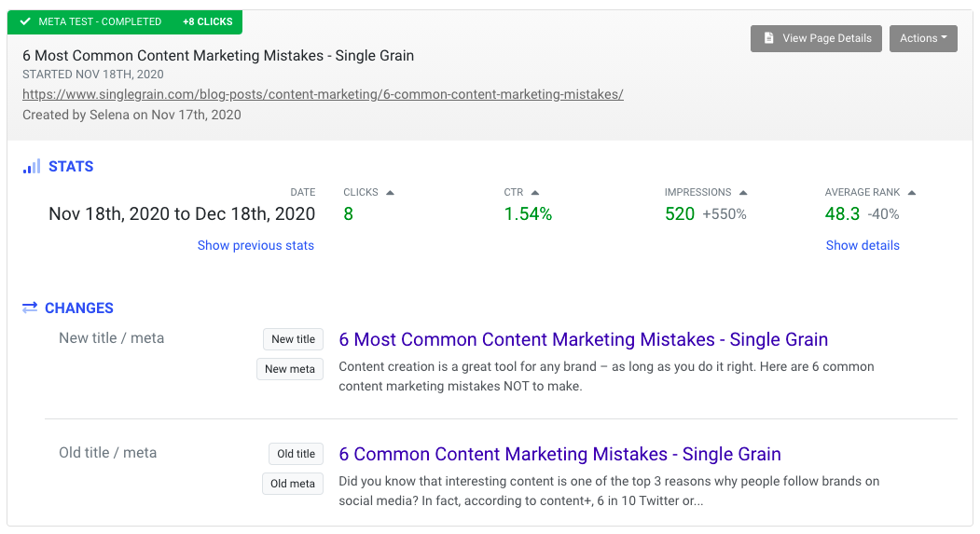Click the Old meta tag
The height and width of the screenshot is (534, 980).
(293, 484)
